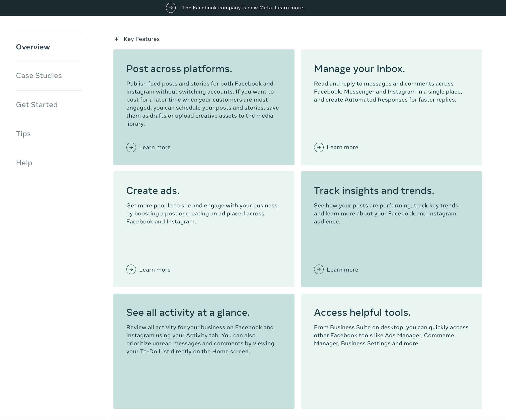Click the arrow icon in Meta banner
This screenshot has width=506, height=420.
point(171,8)
